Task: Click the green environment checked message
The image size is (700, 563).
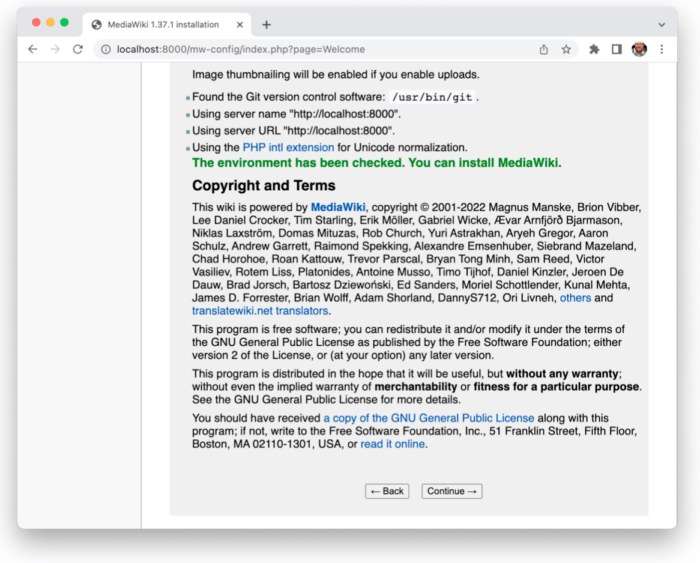Action: coord(376,163)
